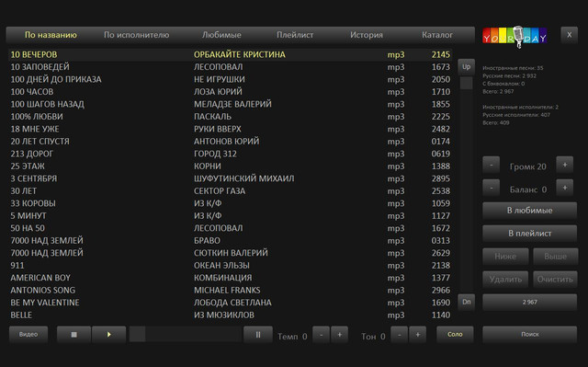The width and height of the screenshot is (588, 367).
Task: Click artist ОКЕАН ЭЛЬЗЫ
Action: pyautogui.click(x=221, y=265)
